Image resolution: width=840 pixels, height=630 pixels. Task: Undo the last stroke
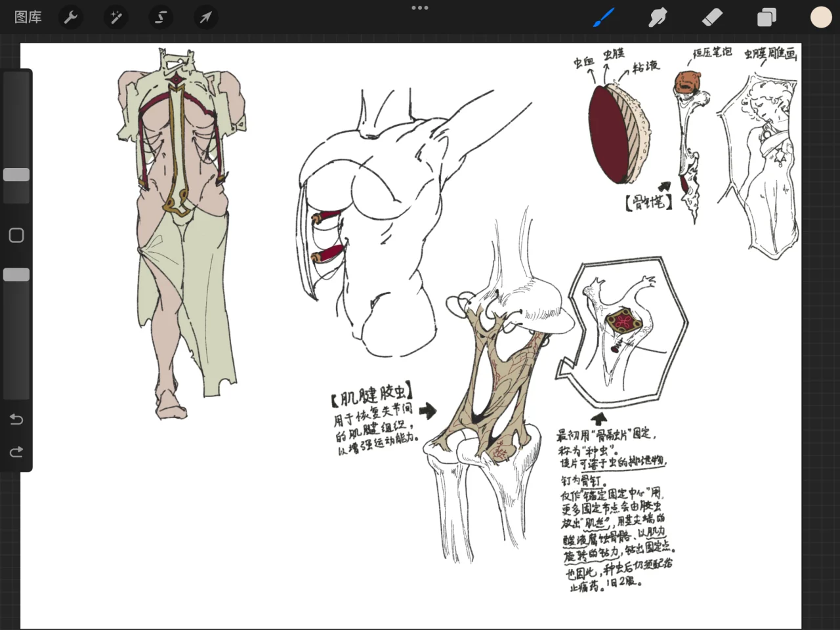(16, 419)
